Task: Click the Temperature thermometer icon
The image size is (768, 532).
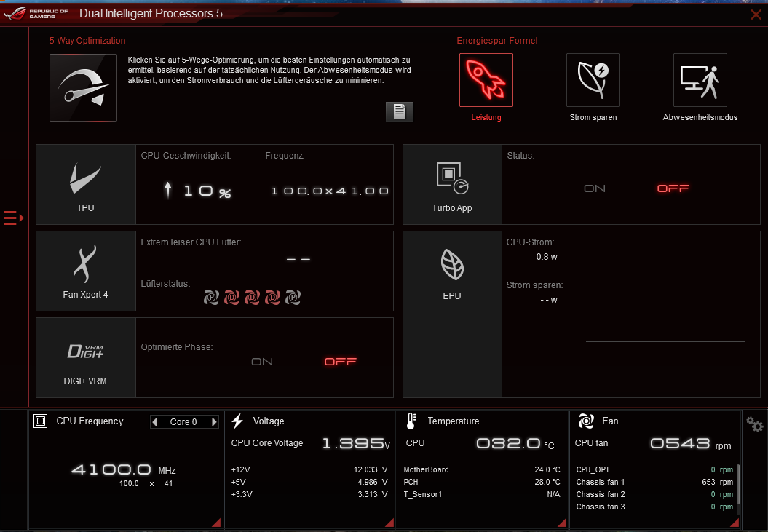Action: [411, 421]
